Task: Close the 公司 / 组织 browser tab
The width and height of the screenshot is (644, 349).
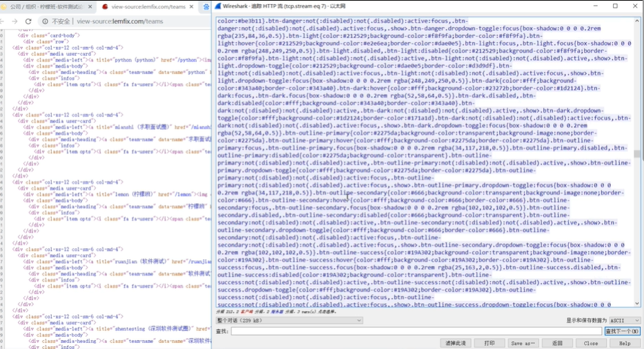Action: click(x=90, y=7)
